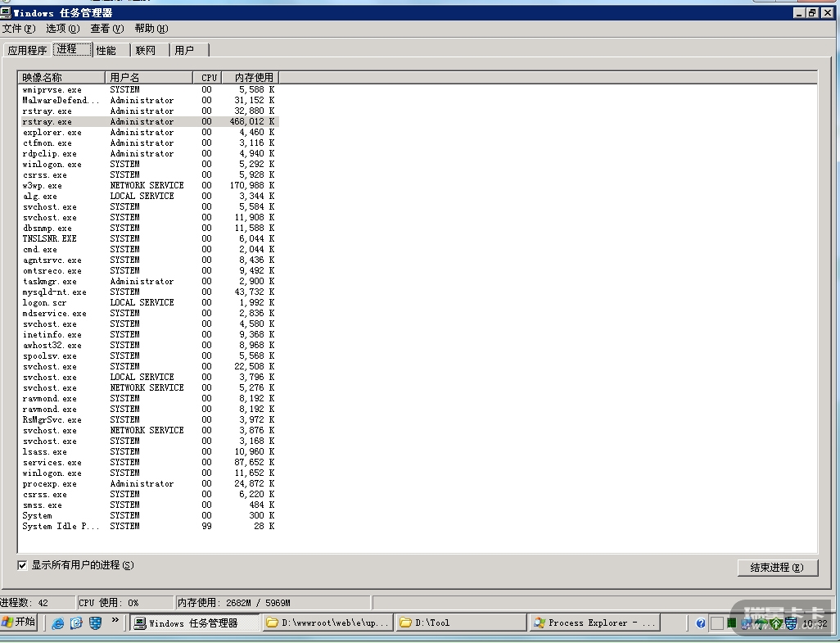This screenshot has height=643, width=840.
Task: Open the 帮助(H) menu
Action: point(151,29)
